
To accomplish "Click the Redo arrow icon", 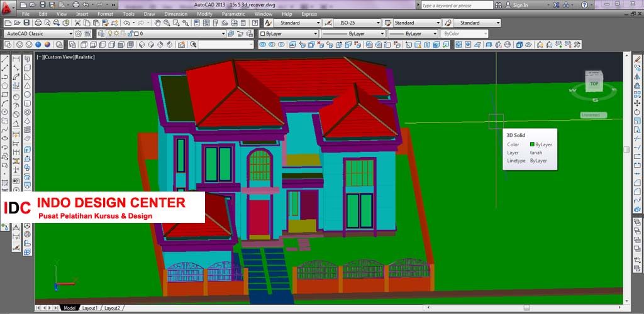I will (141, 23).
